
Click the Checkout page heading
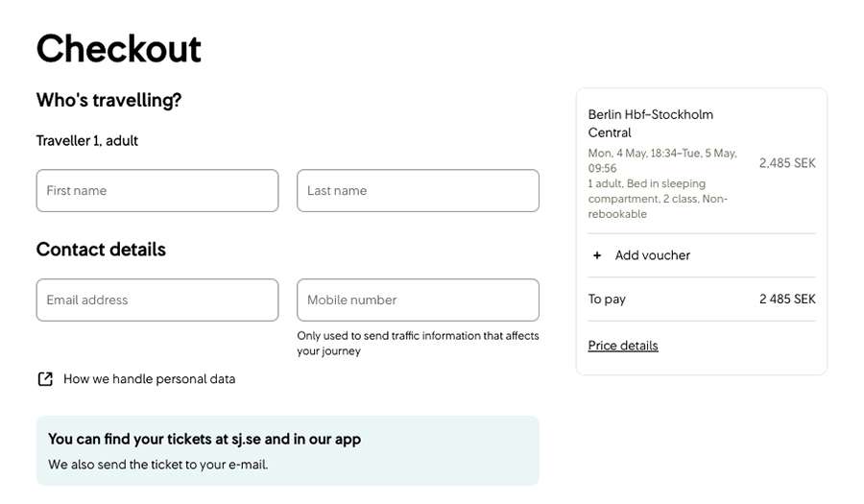[118, 48]
